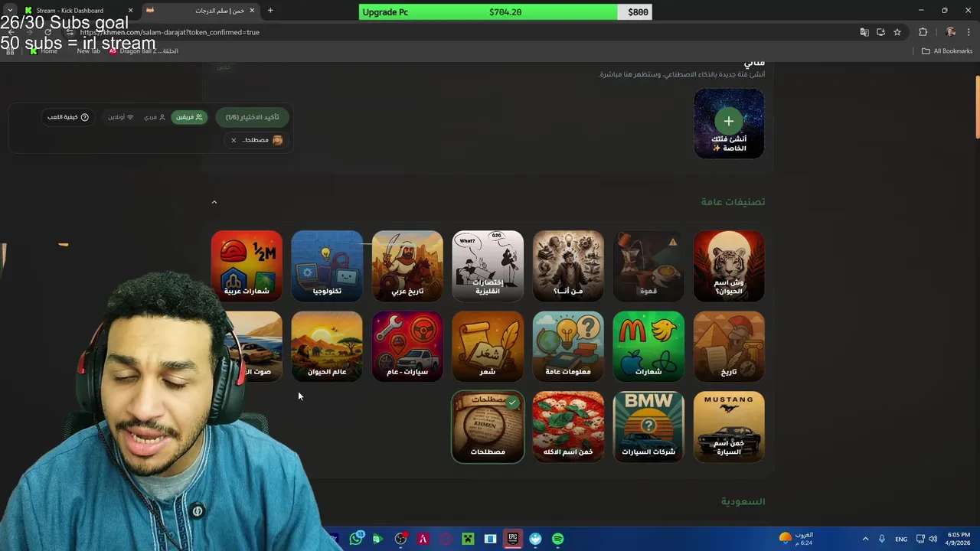Image resolution: width=980 pixels, height=551 pixels.
Task: Open the pink circle app taskbar icon
Action: pos(446,539)
